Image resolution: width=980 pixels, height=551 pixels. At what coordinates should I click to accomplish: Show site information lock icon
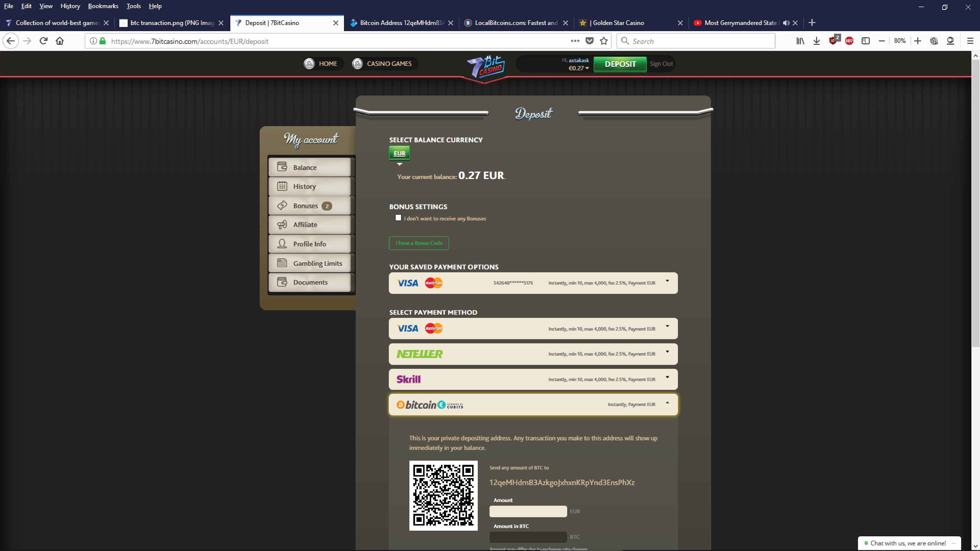point(102,41)
